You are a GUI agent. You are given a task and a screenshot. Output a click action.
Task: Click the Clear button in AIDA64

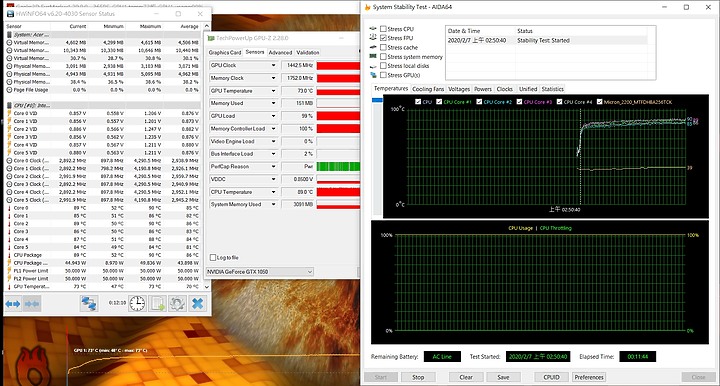[x=466, y=377]
